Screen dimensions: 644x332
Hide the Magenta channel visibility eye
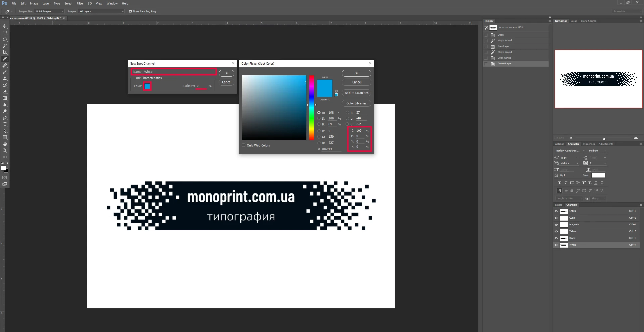(556, 225)
